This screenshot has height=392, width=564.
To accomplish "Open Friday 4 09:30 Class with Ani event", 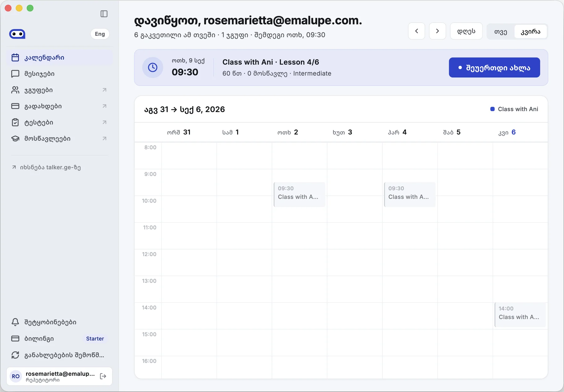I will [410, 194].
